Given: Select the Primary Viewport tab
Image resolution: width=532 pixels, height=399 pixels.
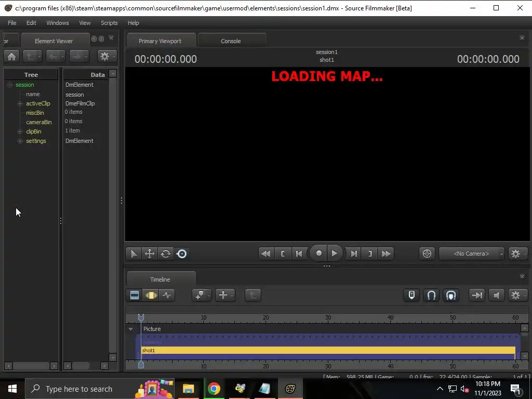Looking at the screenshot, I should (160, 41).
